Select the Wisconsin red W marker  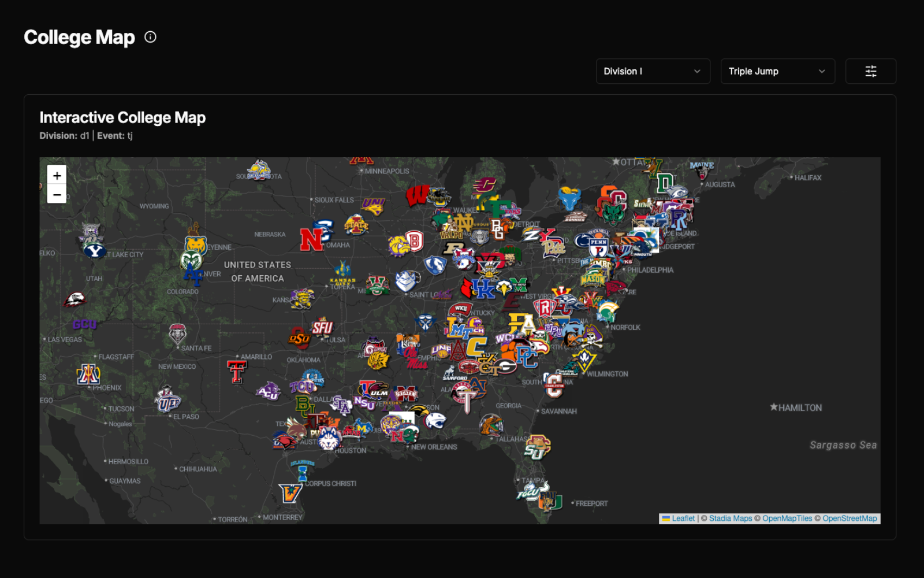[417, 195]
